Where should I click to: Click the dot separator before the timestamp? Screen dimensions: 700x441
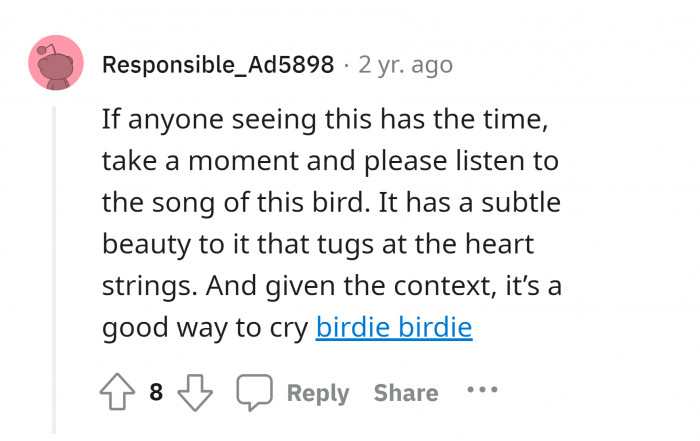[x=346, y=66]
